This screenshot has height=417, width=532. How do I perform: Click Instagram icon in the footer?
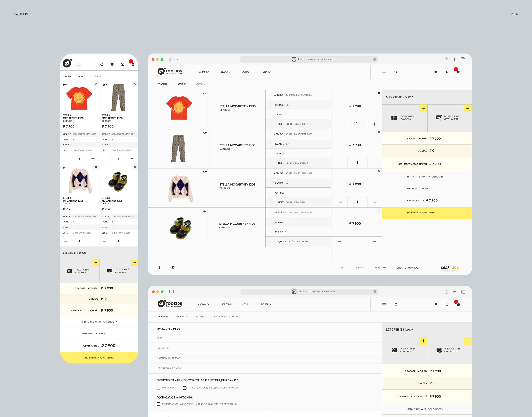(173, 268)
